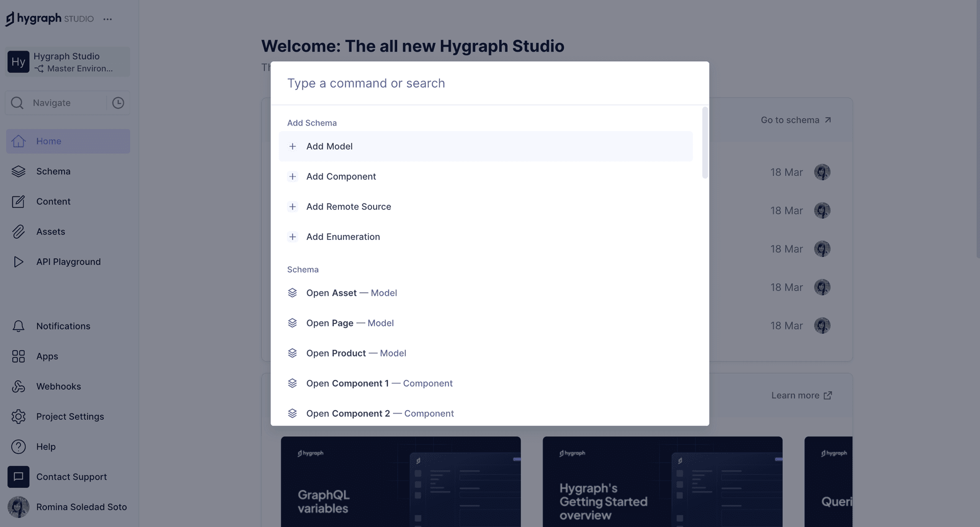Screen dimensions: 980x527
Task: Open the three-dot menu beside Studio logo
Action: pyautogui.click(x=107, y=19)
